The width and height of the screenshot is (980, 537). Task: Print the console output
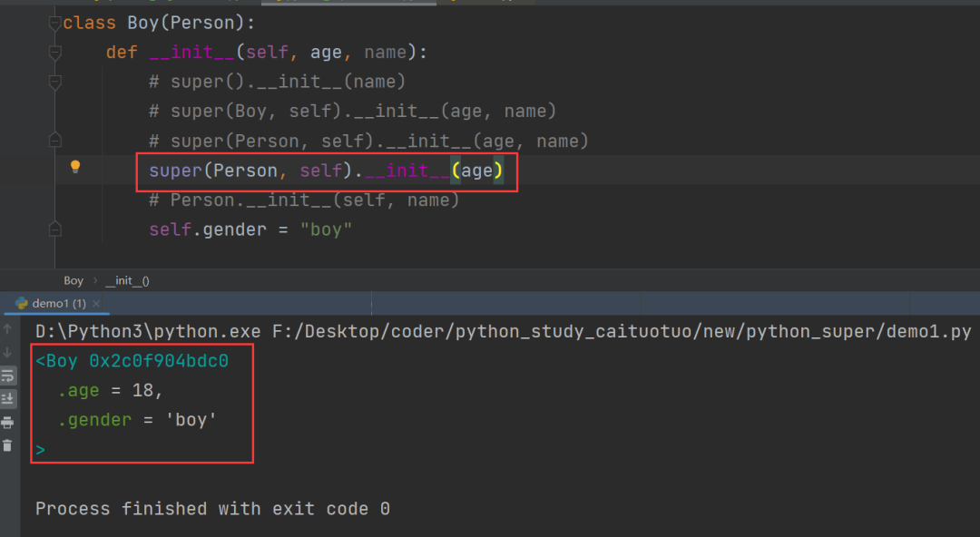pos(7,423)
